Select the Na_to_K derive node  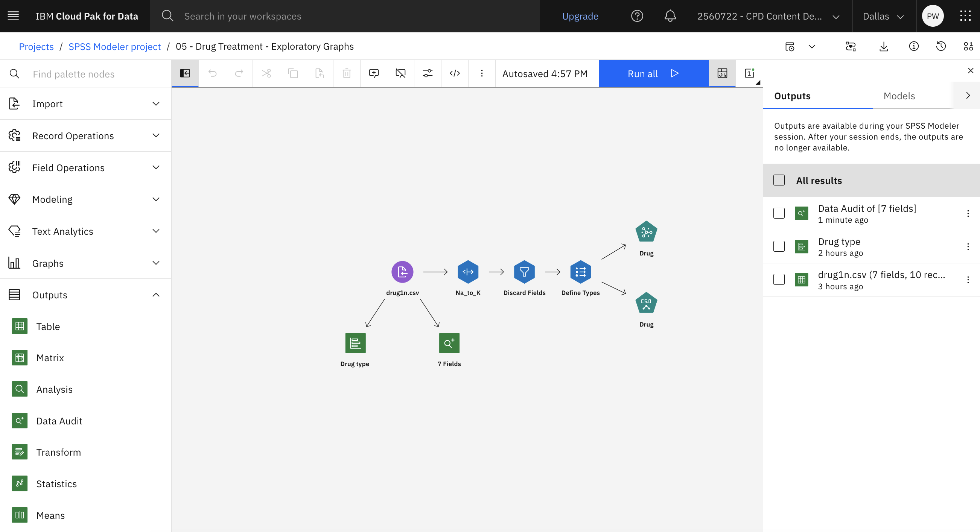(x=468, y=272)
